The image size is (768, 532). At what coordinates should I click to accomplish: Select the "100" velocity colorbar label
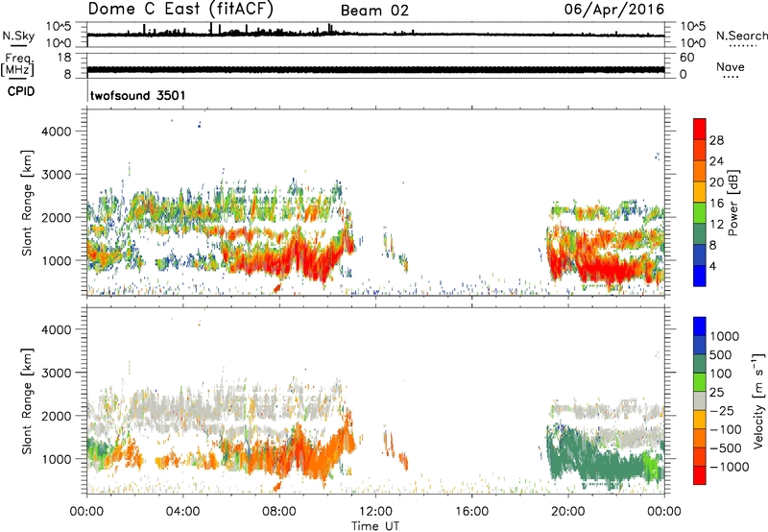pyautogui.click(x=720, y=374)
